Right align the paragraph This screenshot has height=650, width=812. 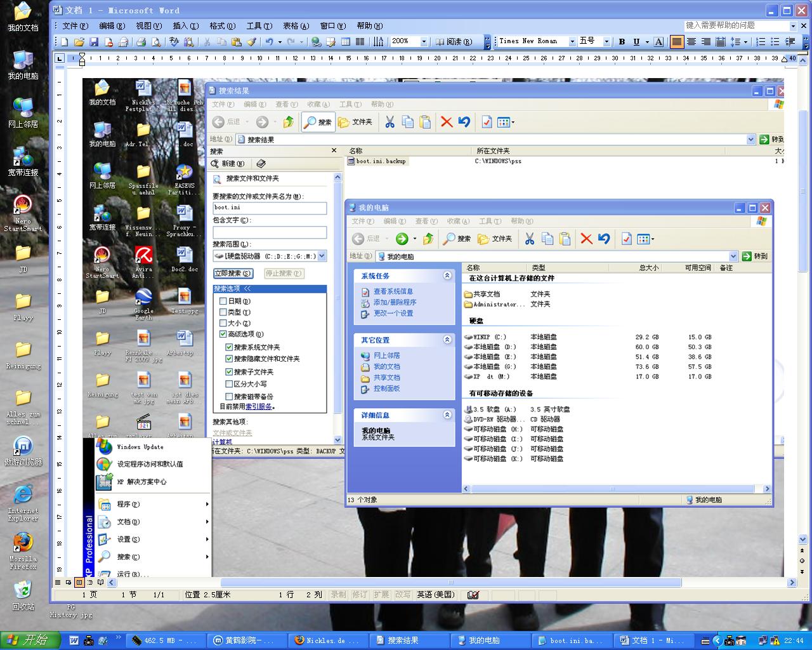coord(706,42)
